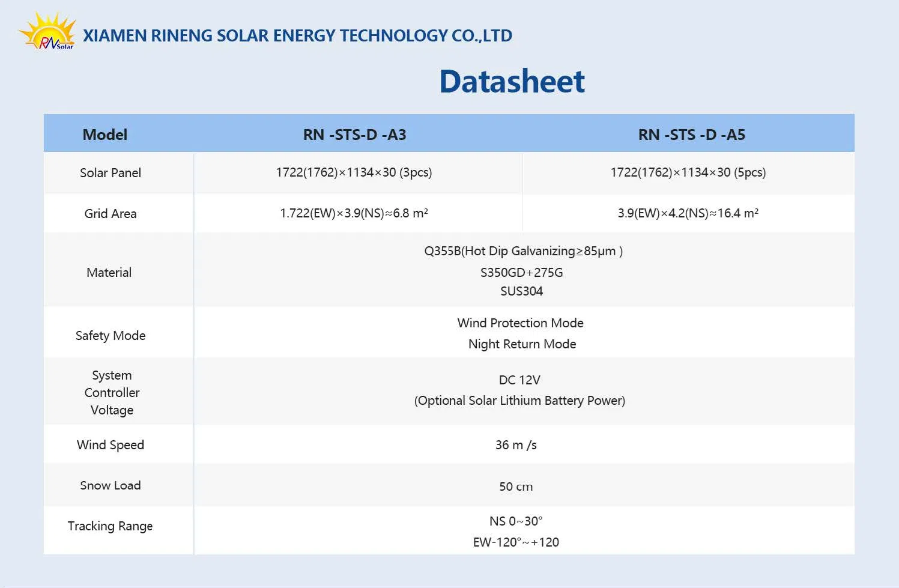
Task: Select the Model column header
Action: pos(104,135)
